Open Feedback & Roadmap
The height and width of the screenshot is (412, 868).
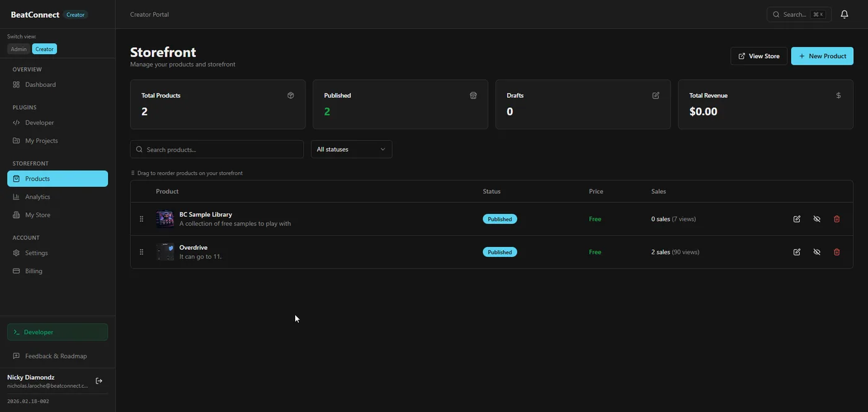[56, 356]
